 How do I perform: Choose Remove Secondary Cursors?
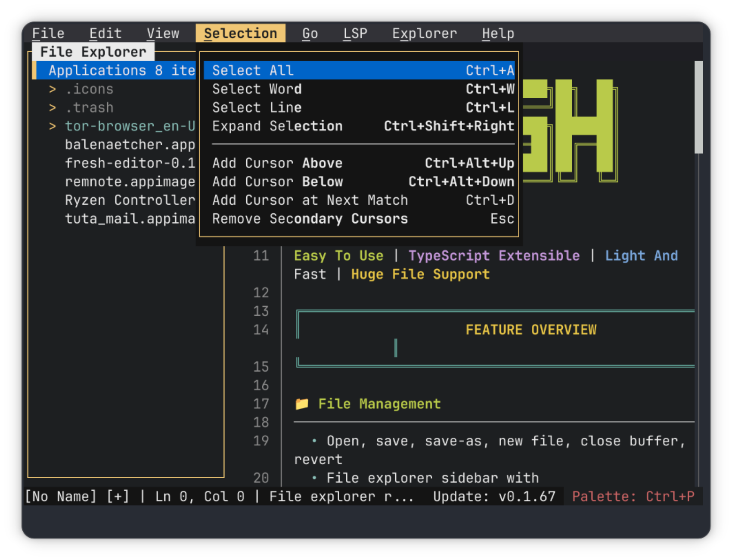click(310, 218)
